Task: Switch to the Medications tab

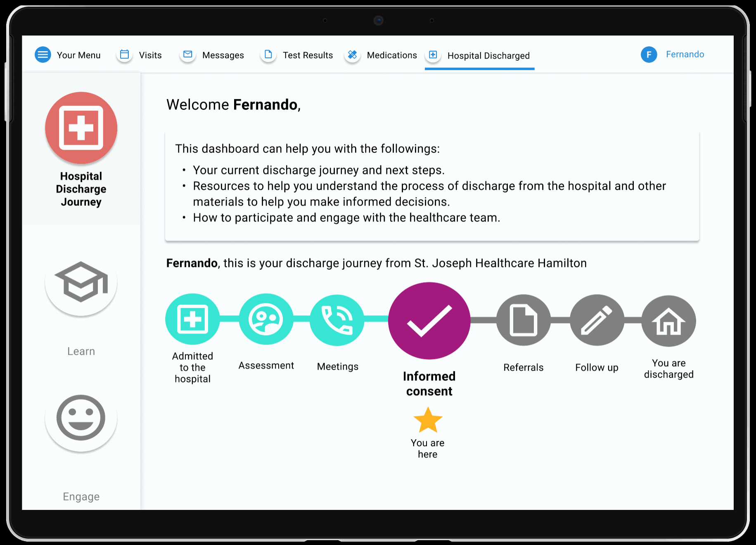Action: pyautogui.click(x=391, y=55)
